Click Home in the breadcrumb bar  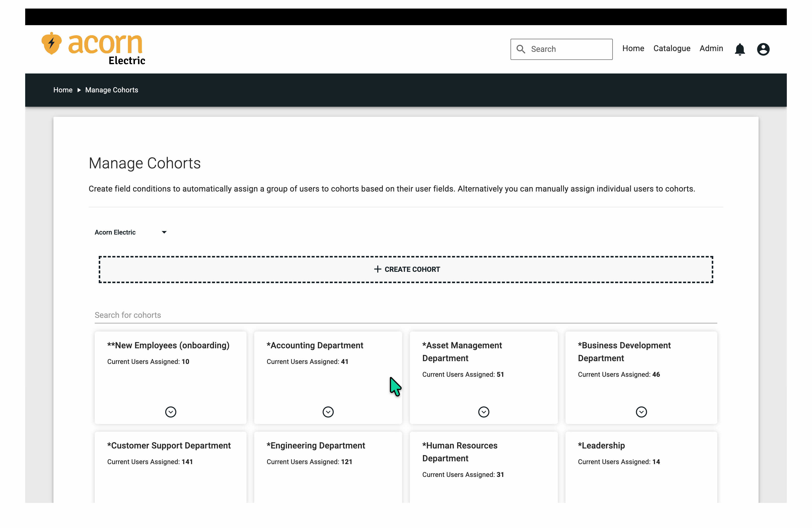(x=63, y=90)
